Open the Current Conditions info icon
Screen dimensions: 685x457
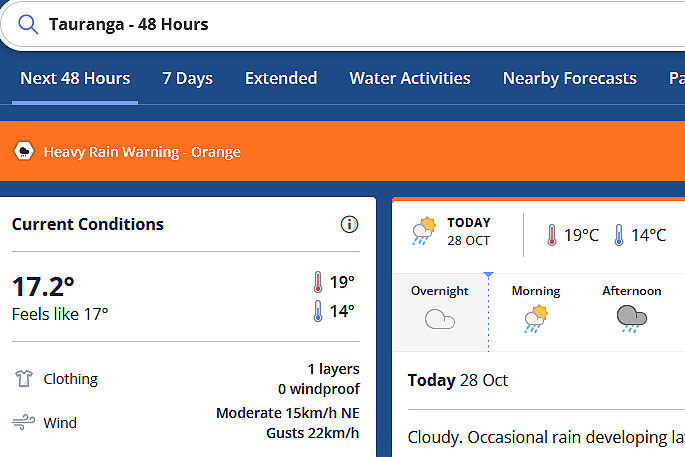[x=349, y=224]
